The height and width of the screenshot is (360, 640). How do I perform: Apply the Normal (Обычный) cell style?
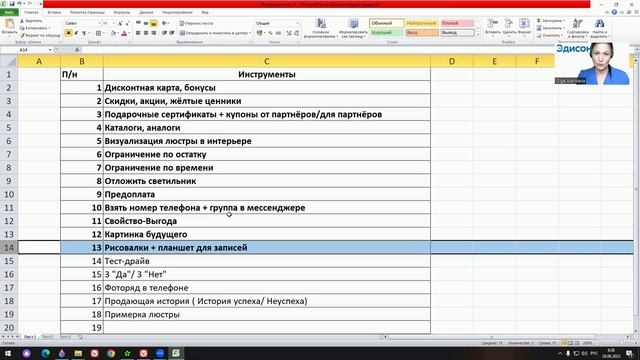tap(387, 23)
